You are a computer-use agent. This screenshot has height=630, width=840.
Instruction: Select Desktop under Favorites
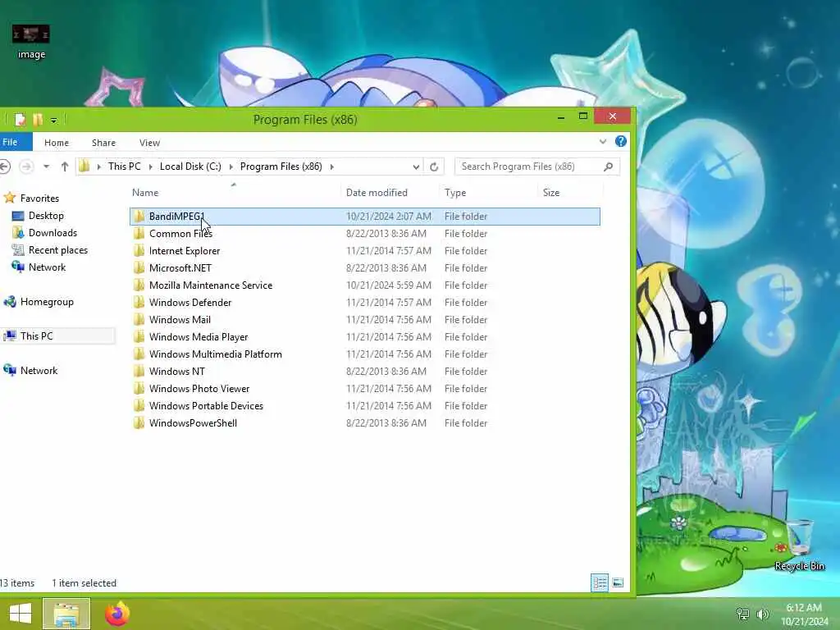[46, 216]
